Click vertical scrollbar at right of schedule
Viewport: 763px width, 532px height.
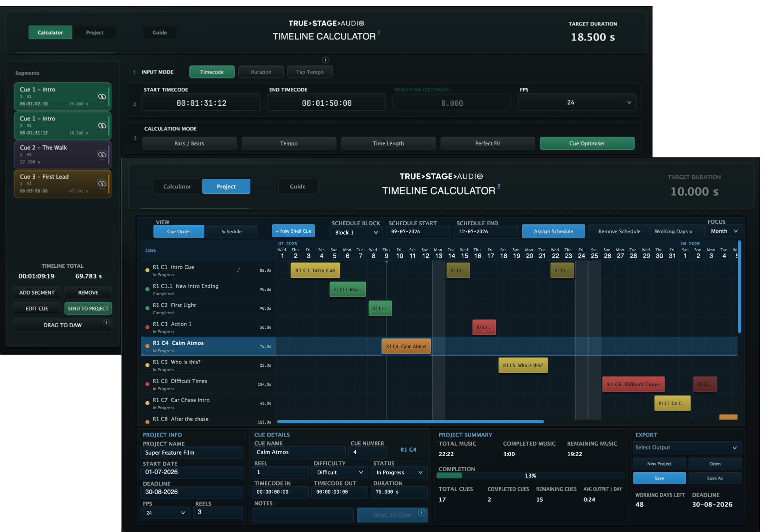tap(740, 287)
